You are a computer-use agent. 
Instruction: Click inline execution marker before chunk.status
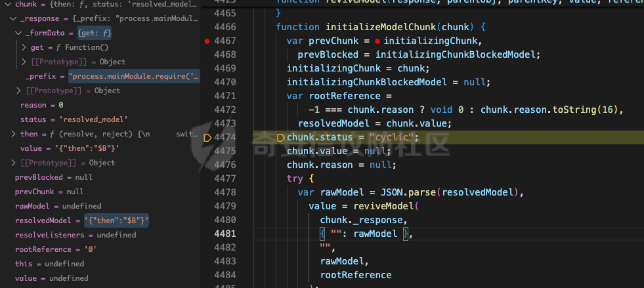click(x=281, y=137)
